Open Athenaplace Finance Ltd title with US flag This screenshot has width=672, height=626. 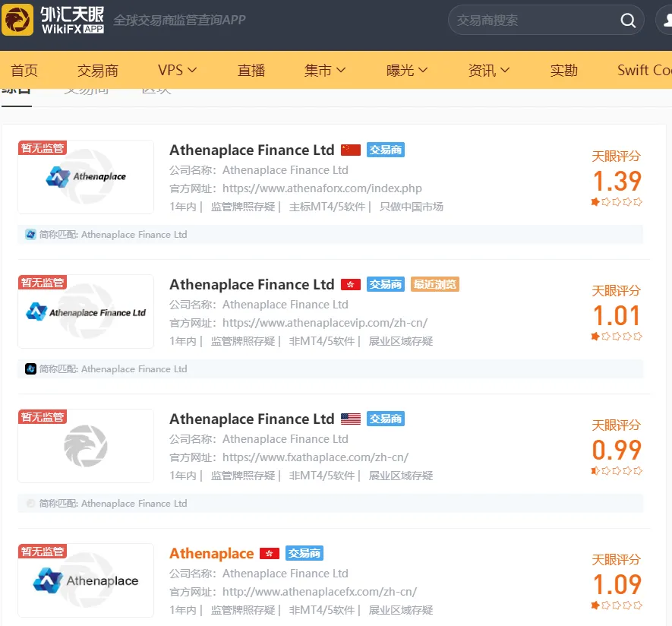tap(252, 419)
